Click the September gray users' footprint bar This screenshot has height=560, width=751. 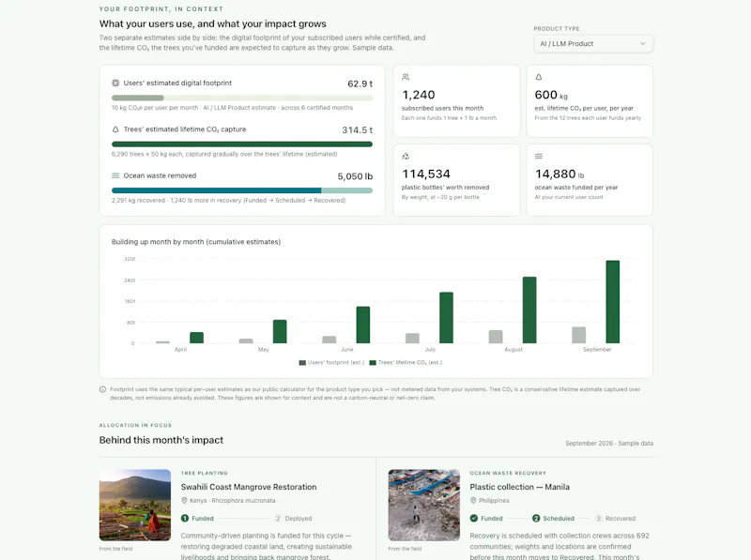(579, 336)
